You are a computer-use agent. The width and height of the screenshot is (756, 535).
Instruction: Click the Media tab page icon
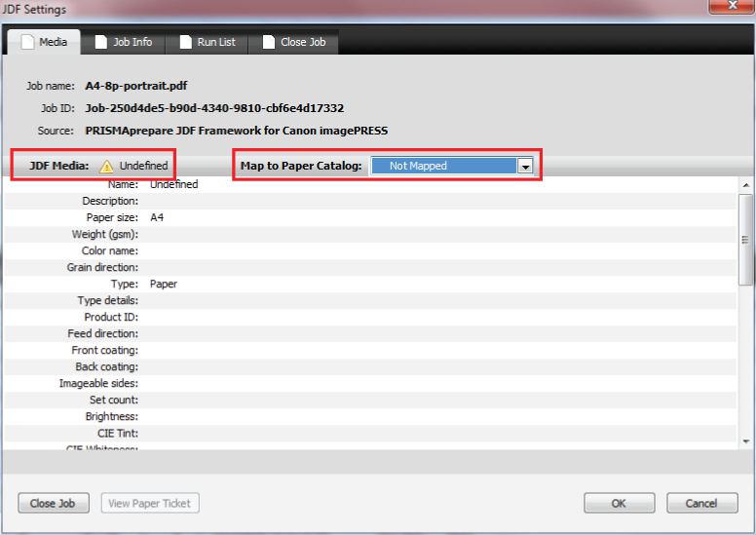point(27,43)
